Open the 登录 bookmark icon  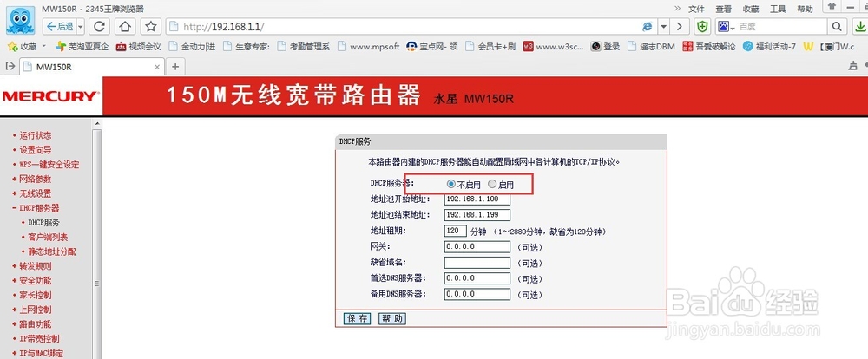point(595,47)
